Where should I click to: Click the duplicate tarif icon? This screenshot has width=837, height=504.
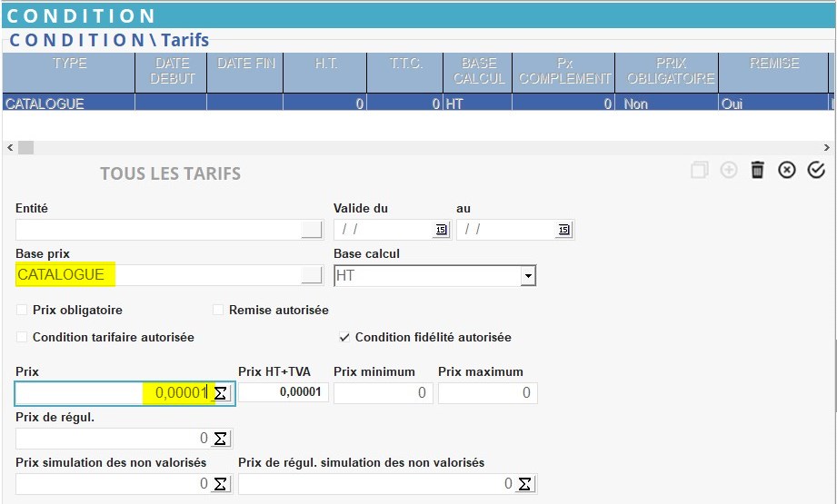pyautogui.click(x=699, y=170)
